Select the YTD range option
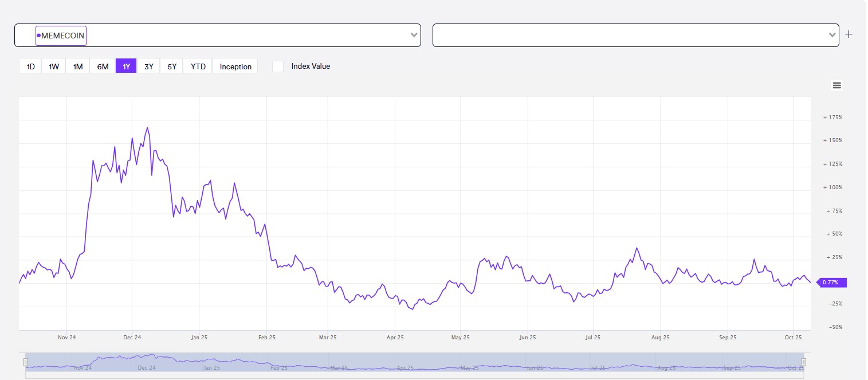This screenshot has width=868, height=380. (198, 66)
